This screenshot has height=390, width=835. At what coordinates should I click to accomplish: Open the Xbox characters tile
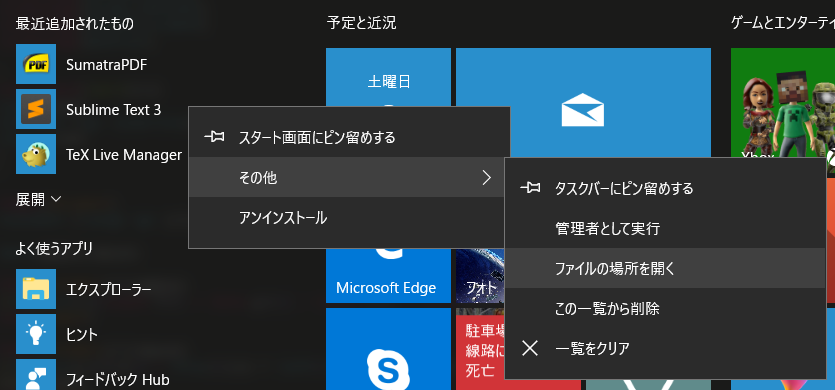pos(783,103)
